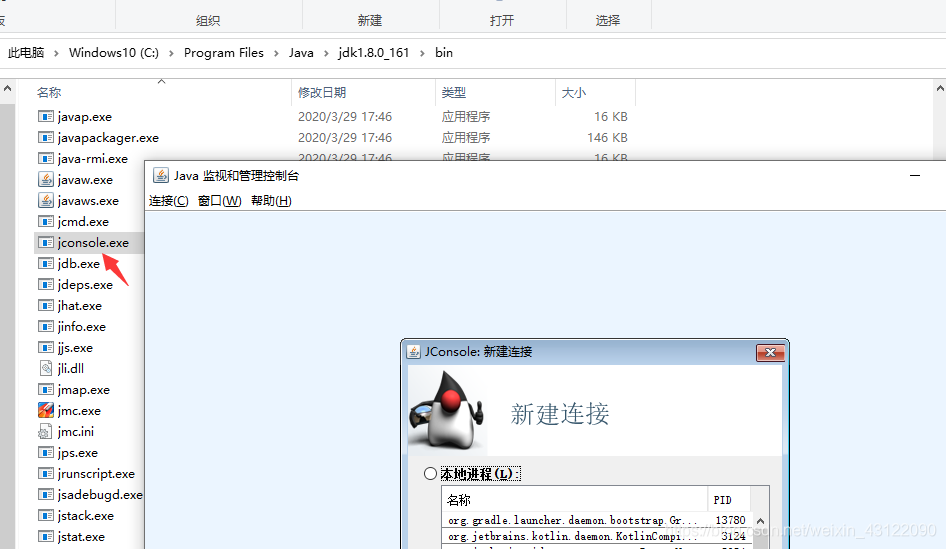The width and height of the screenshot is (946, 549).
Task: Click the 应用程序 type cell of javap.exe
Action: (x=466, y=116)
